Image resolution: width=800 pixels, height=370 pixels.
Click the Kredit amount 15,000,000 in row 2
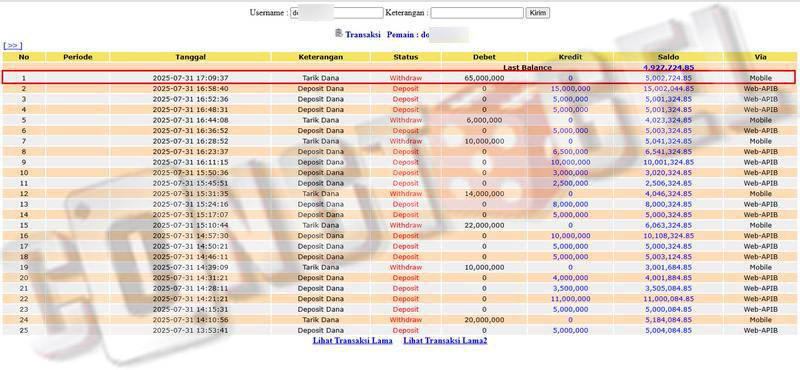tap(570, 89)
